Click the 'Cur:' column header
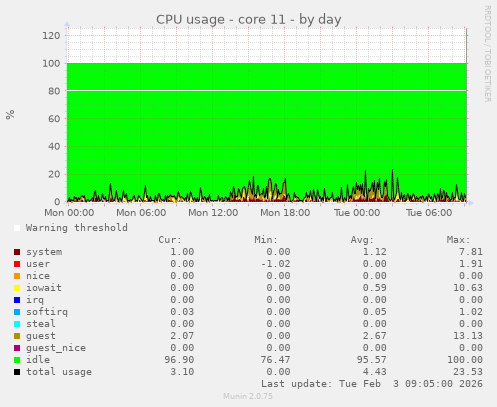Viewport: 497px width, 407px height. pos(170,240)
